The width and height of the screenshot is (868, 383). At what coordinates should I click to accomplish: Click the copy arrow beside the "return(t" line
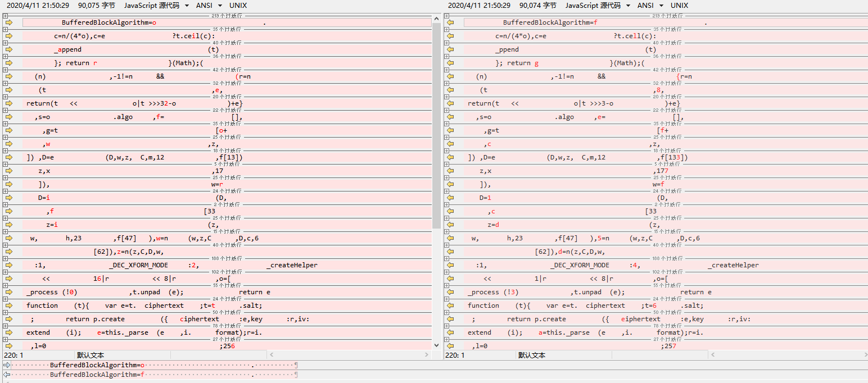click(9, 103)
